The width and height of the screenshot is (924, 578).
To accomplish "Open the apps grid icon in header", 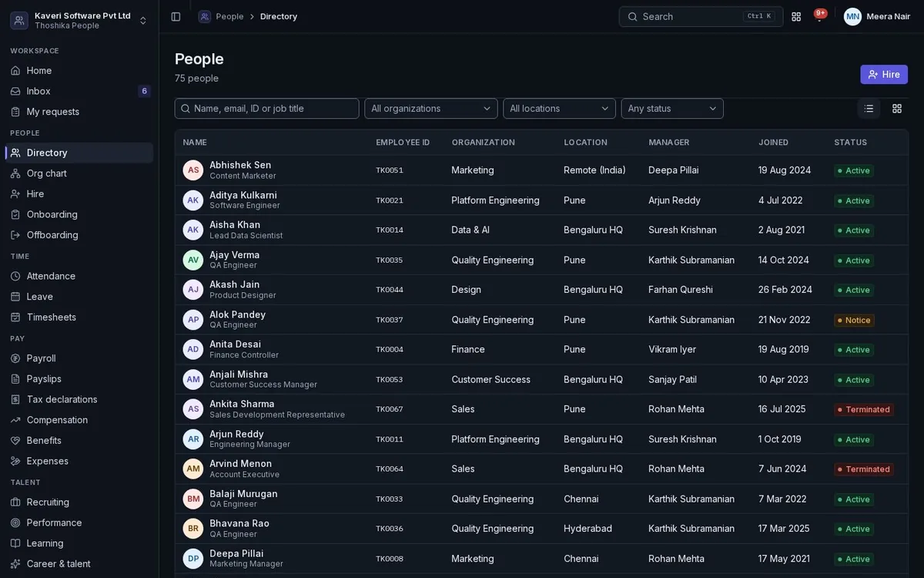I will tap(796, 16).
